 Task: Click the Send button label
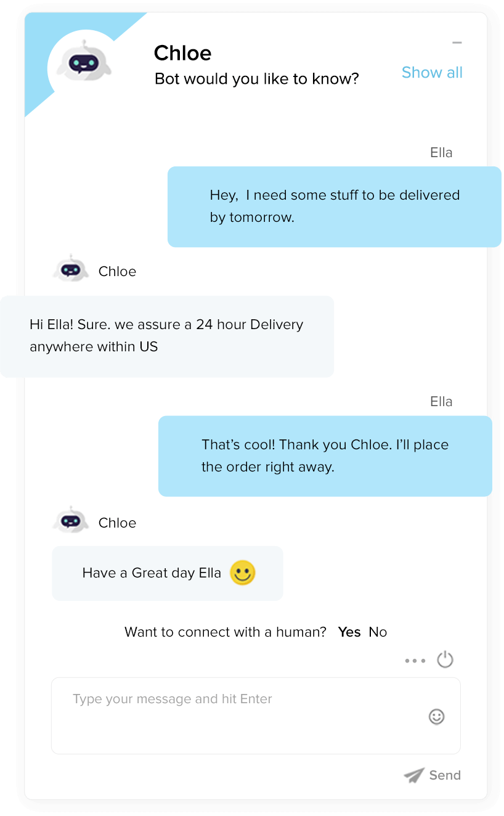click(445, 775)
